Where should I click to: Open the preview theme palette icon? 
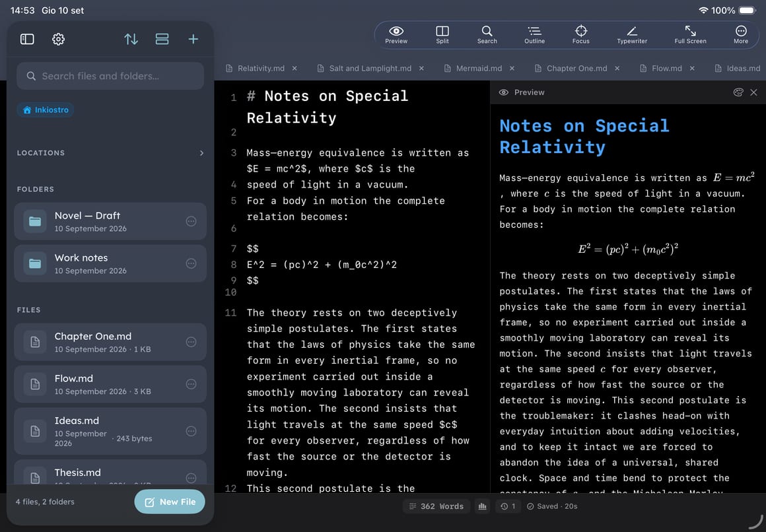(738, 92)
